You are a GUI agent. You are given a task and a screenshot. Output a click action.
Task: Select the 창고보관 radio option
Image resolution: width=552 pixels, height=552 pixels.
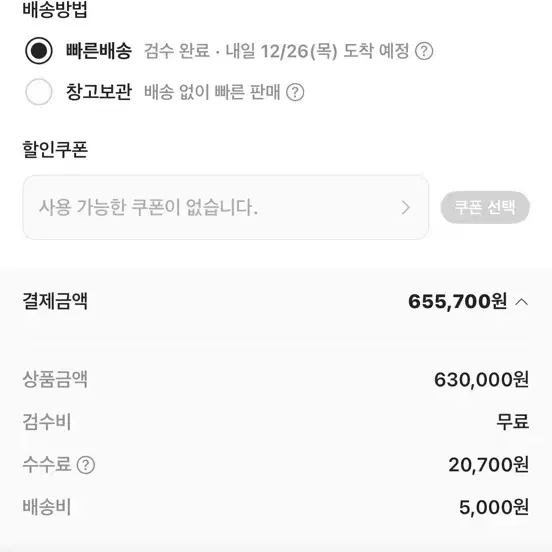point(39,92)
